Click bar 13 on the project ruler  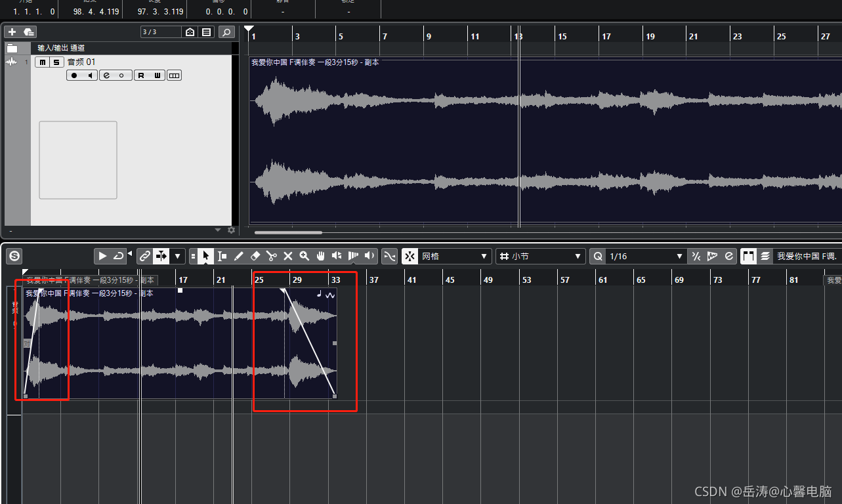[x=518, y=37]
